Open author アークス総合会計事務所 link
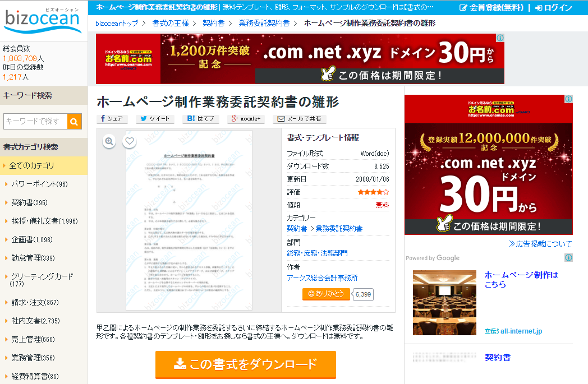Image resolution: width=588 pixels, height=384 pixels. point(322,278)
